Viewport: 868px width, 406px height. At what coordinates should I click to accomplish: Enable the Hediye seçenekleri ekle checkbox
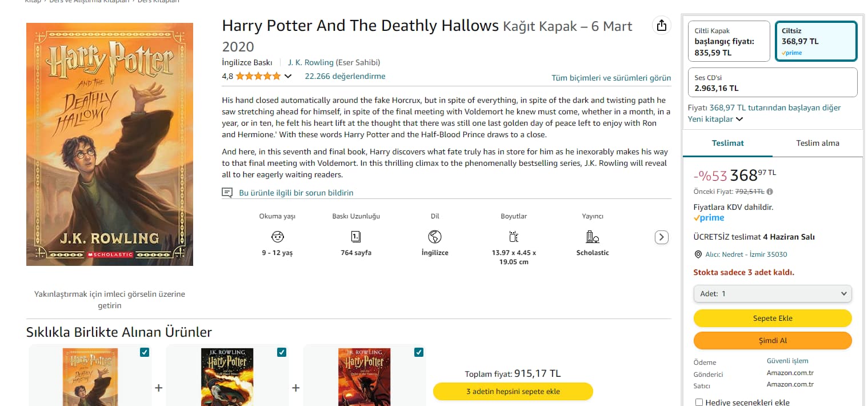(699, 403)
